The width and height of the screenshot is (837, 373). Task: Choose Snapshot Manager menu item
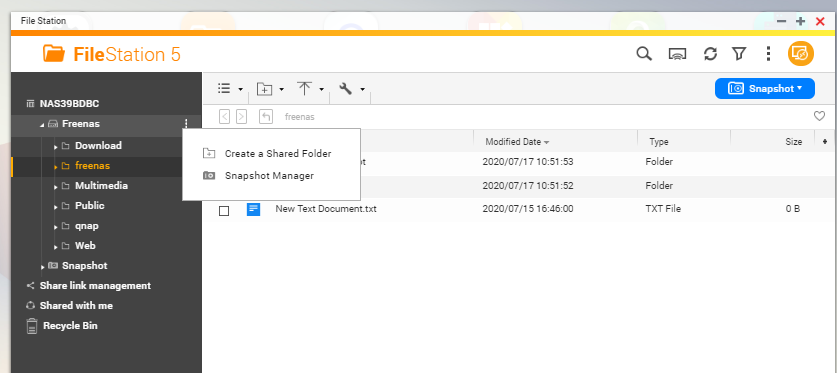point(271,176)
